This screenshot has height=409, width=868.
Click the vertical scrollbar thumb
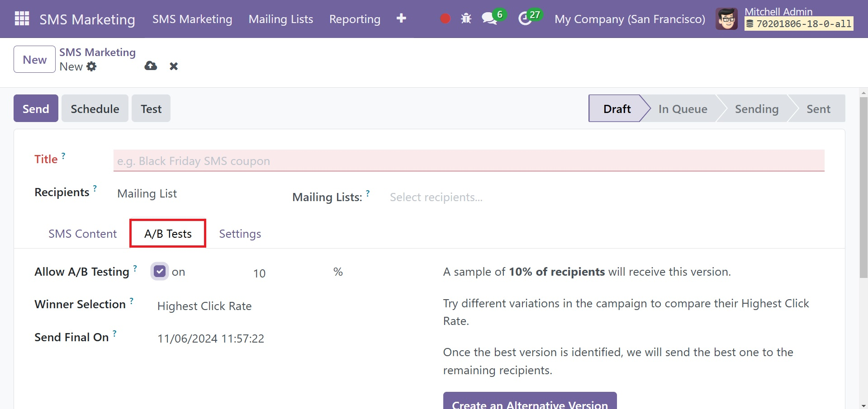point(863,187)
